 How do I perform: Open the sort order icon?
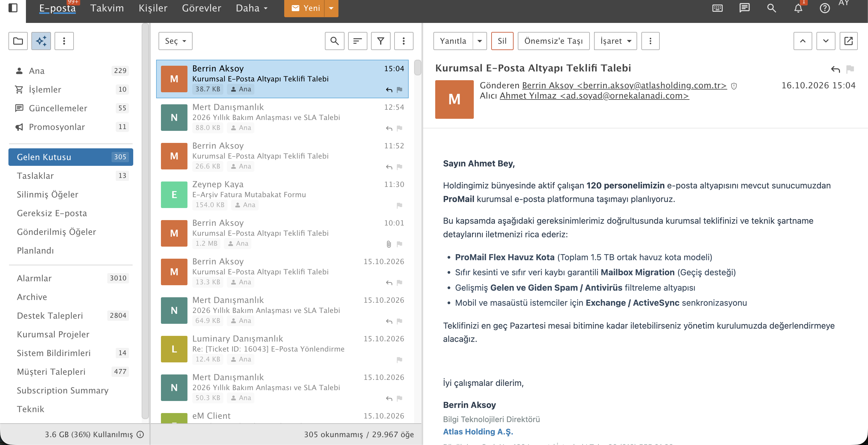[357, 41]
